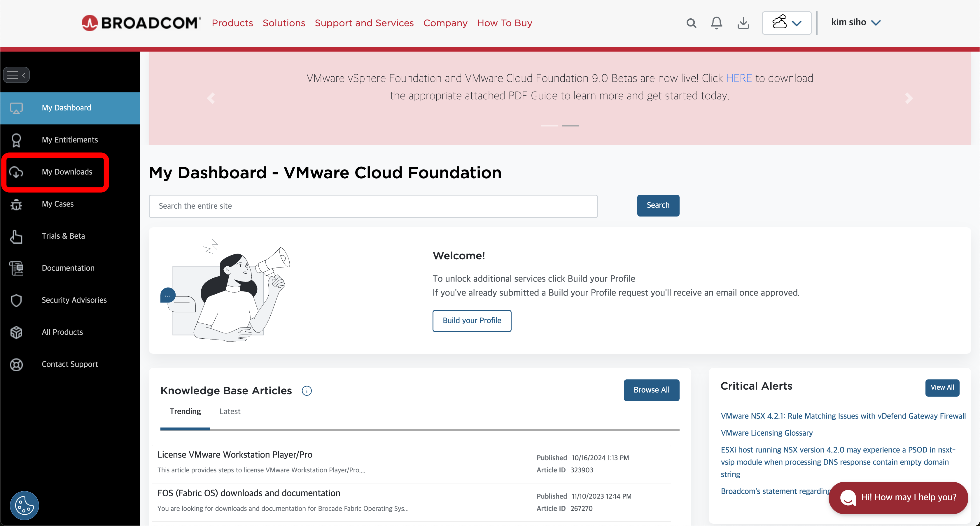Open License VMware Workstation Player/Pro article
Viewport: 980px width, 526px height.
pos(235,455)
